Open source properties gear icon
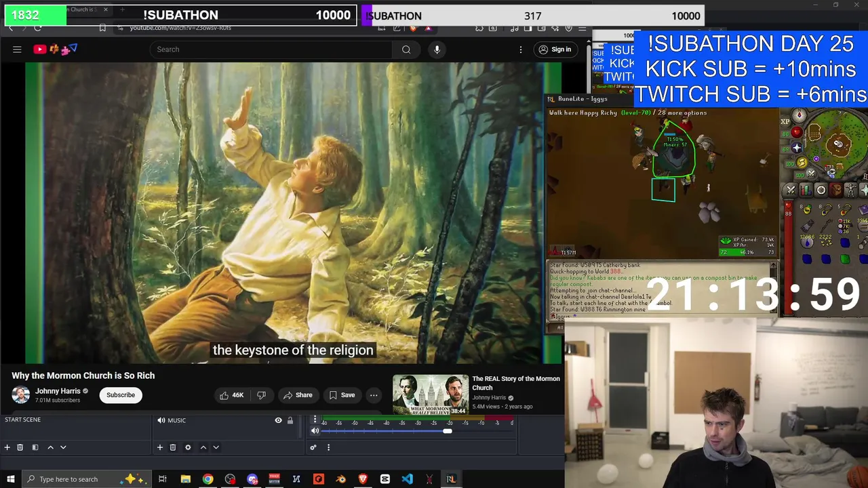 188,447
